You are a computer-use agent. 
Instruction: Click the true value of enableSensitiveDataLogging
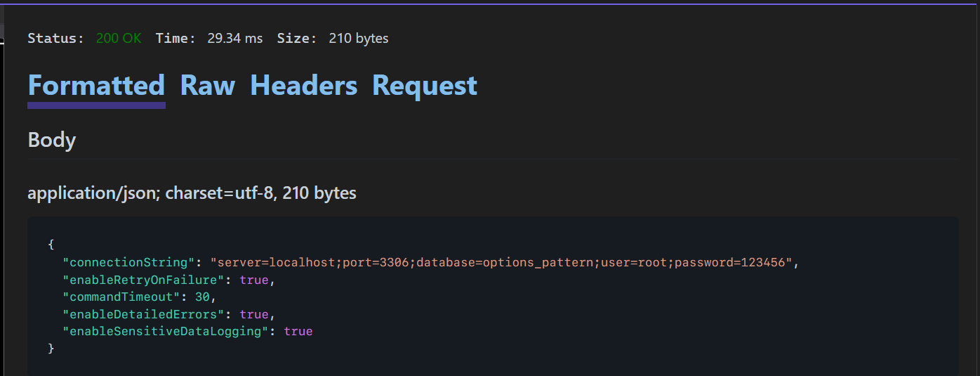click(298, 331)
